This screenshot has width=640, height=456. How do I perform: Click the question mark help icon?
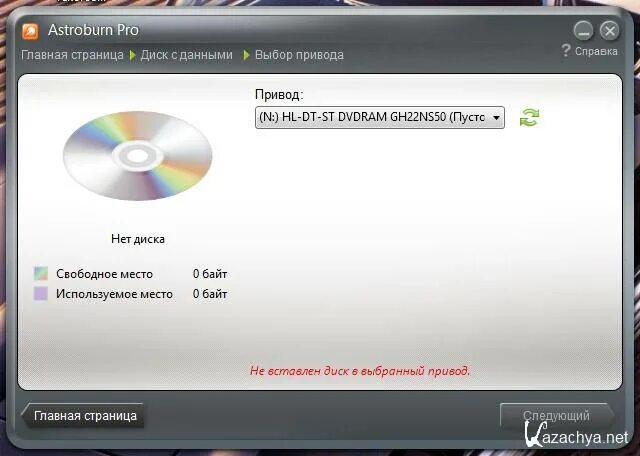click(566, 51)
